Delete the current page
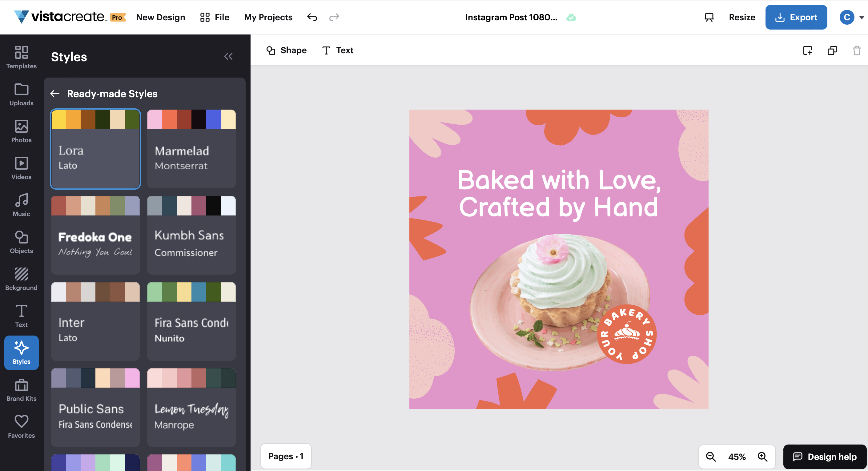The width and height of the screenshot is (868, 471). pos(856,50)
